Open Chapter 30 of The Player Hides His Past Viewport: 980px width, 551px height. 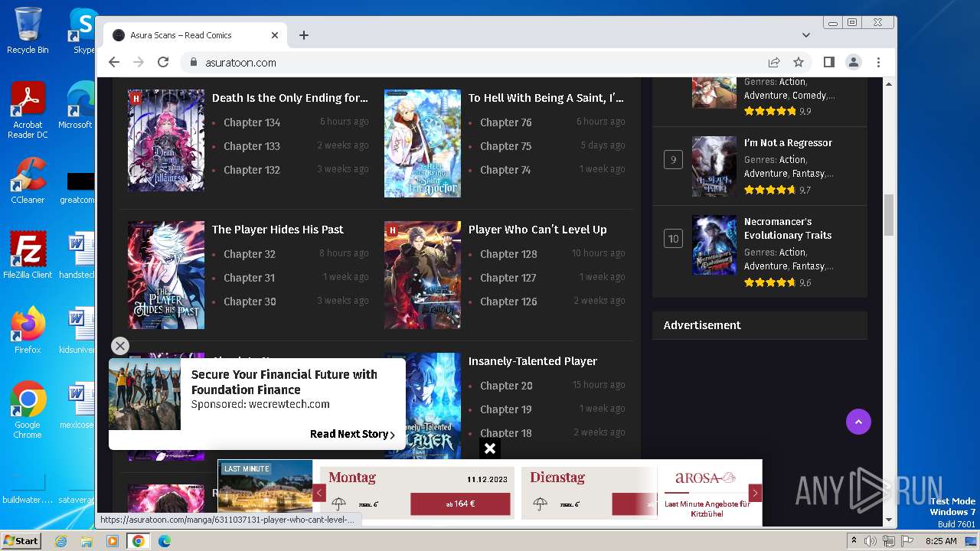[250, 302]
